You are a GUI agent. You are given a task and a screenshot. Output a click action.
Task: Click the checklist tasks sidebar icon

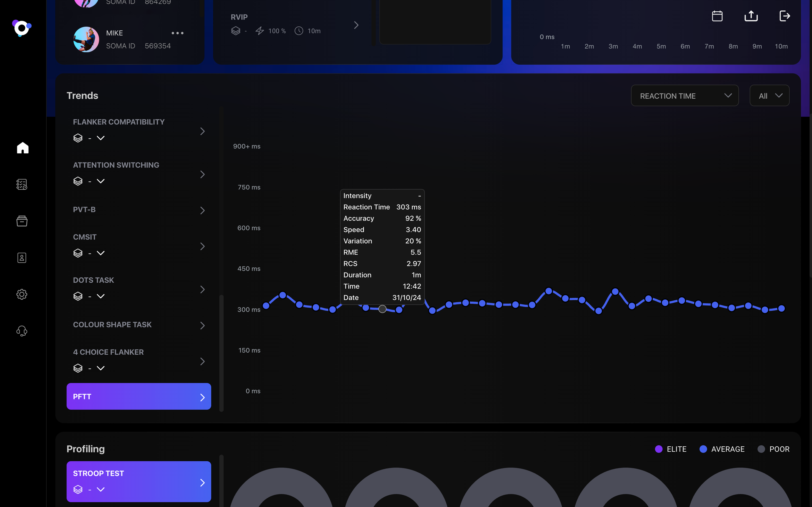point(22,184)
